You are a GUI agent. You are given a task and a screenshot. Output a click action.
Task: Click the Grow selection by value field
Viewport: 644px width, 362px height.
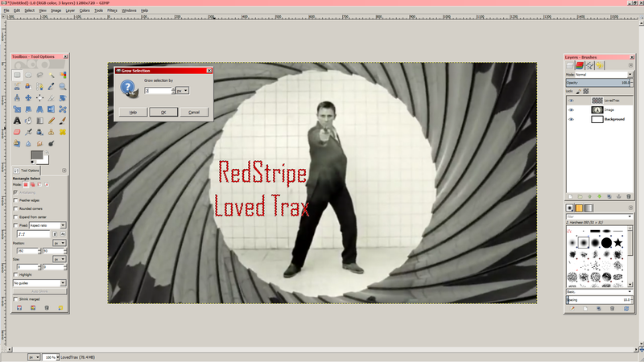coord(158,91)
